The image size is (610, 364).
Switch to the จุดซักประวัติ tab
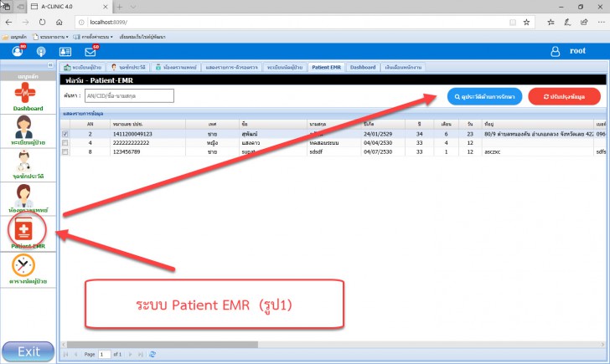[x=128, y=67]
